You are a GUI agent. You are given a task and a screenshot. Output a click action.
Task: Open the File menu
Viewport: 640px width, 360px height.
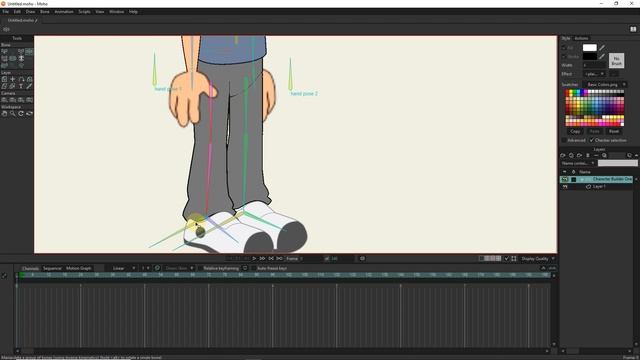[x=6, y=12]
